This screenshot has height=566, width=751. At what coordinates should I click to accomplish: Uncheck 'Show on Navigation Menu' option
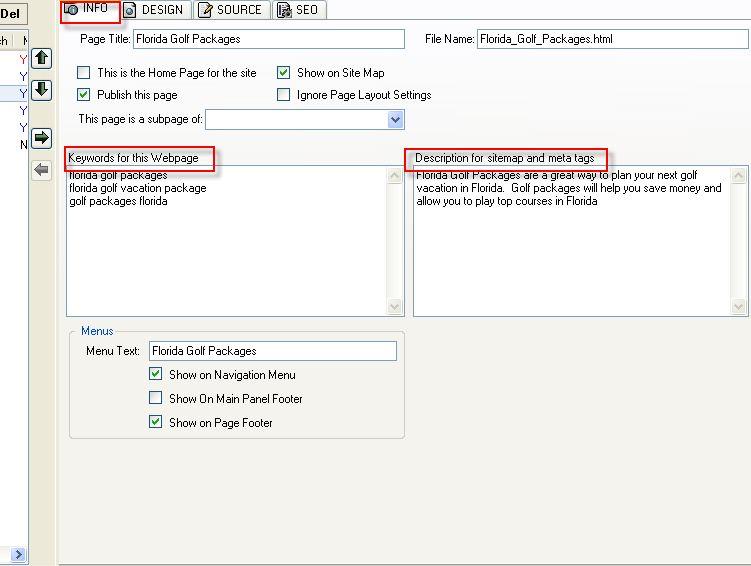coord(156,375)
